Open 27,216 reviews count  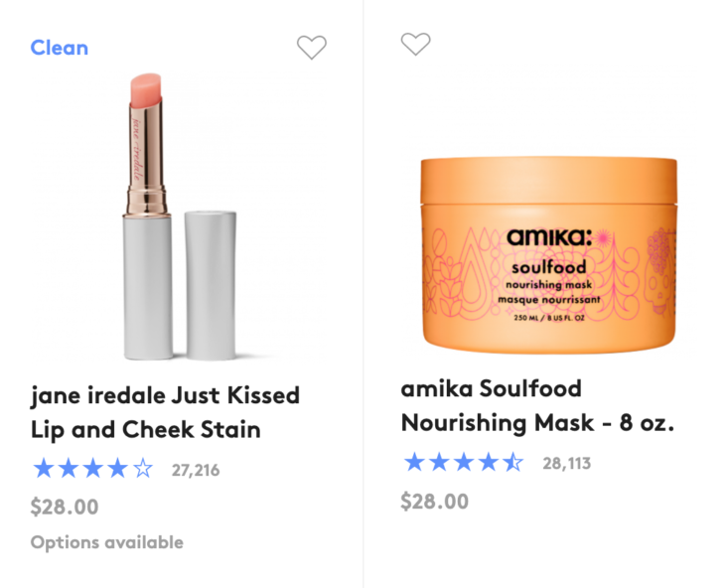196,470
